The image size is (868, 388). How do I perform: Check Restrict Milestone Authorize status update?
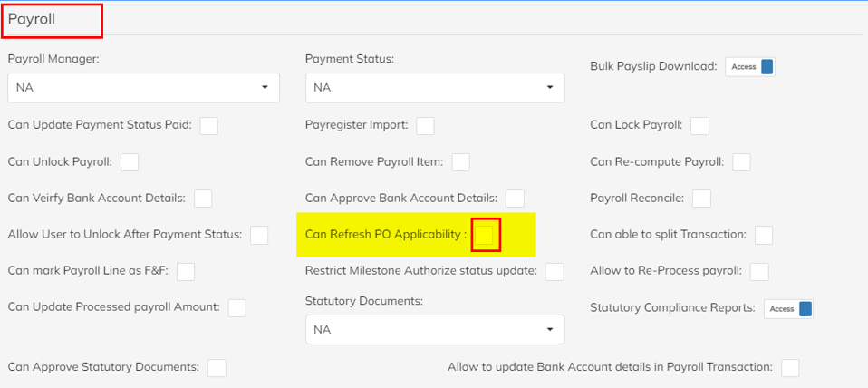click(x=555, y=272)
